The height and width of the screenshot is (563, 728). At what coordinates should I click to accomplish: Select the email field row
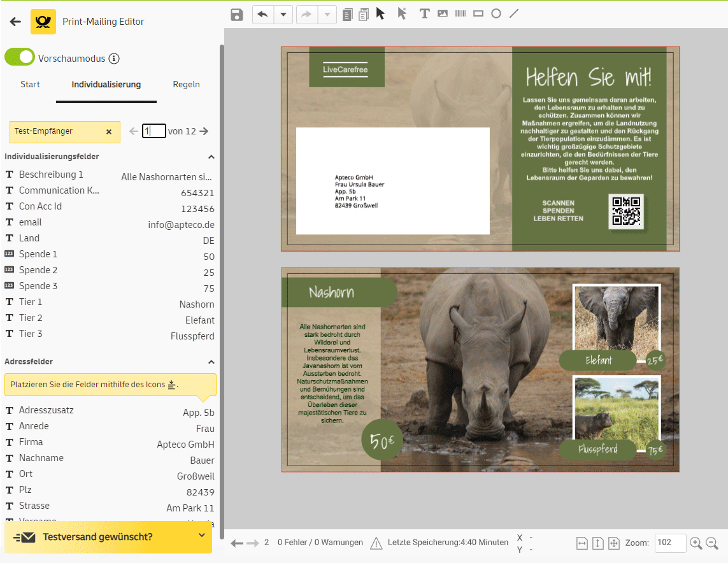click(x=110, y=223)
